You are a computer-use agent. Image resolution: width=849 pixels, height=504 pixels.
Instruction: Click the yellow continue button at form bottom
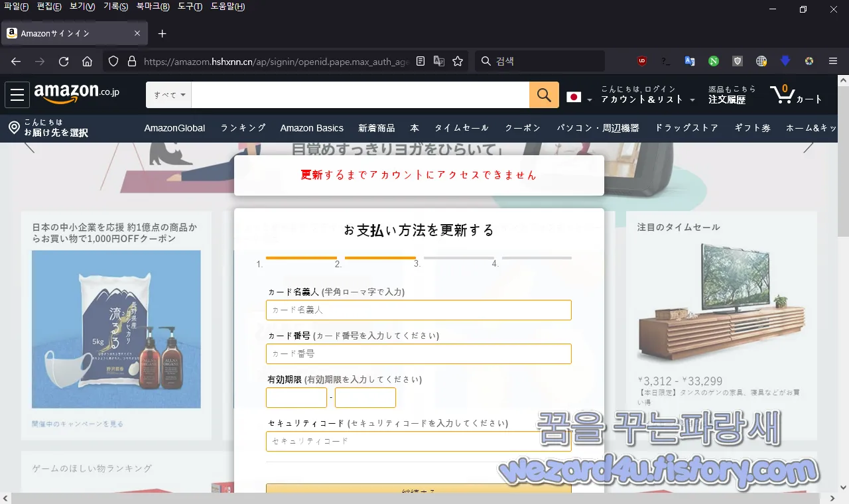[419, 489]
